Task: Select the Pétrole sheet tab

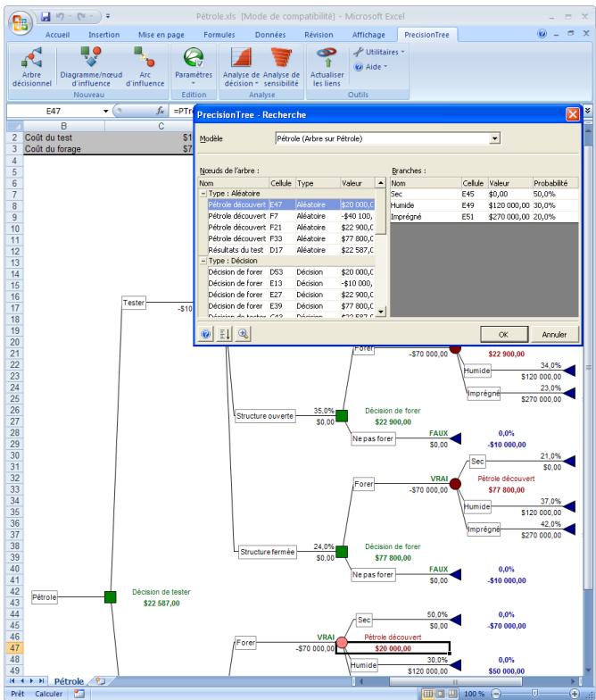Action: click(69, 681)
